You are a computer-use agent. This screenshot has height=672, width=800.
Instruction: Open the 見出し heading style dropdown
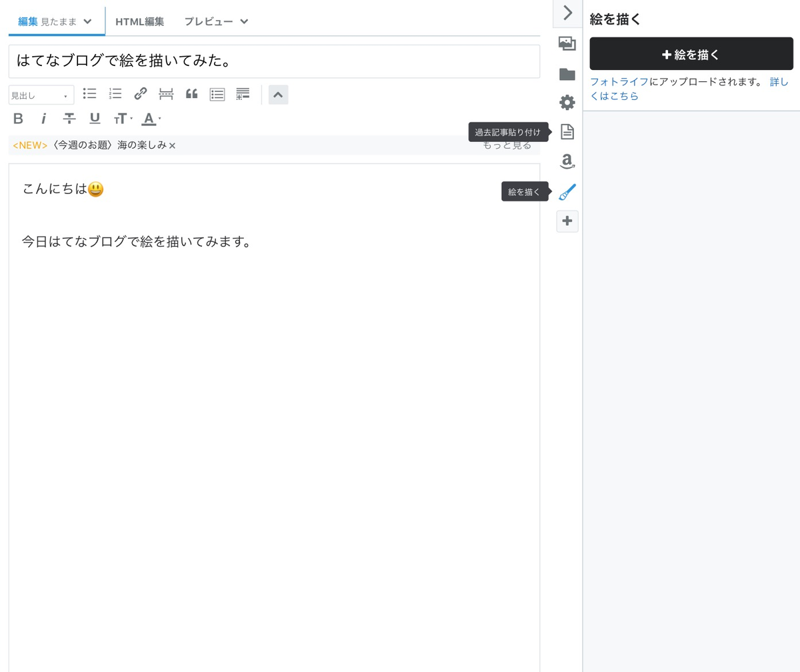41,95
